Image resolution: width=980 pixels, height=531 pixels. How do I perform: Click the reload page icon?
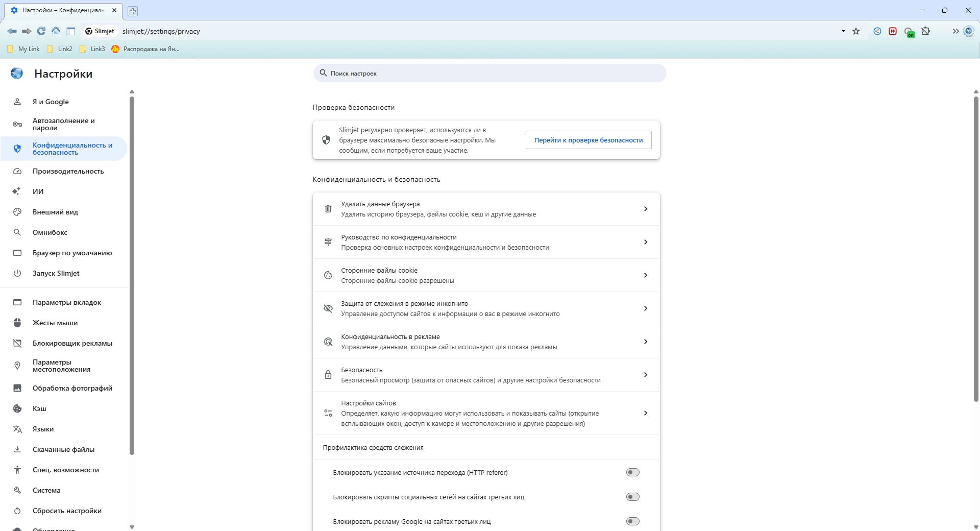tap(41, 31)
